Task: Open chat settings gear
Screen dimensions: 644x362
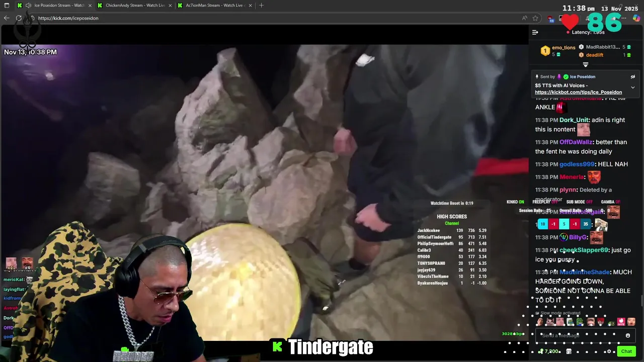Action: [609, 351]
